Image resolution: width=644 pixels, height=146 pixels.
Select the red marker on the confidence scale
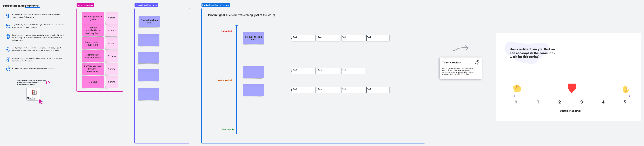click(572, 88)
